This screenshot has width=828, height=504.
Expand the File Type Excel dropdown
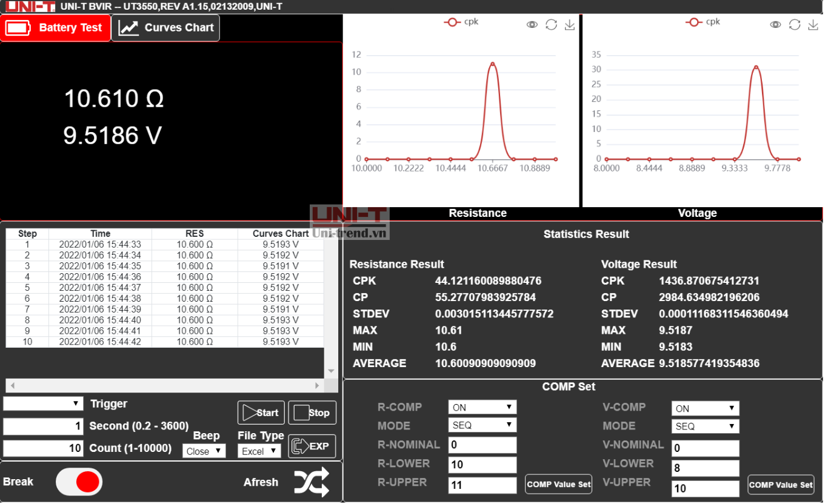pyautogui.click(x=259, y=451)
